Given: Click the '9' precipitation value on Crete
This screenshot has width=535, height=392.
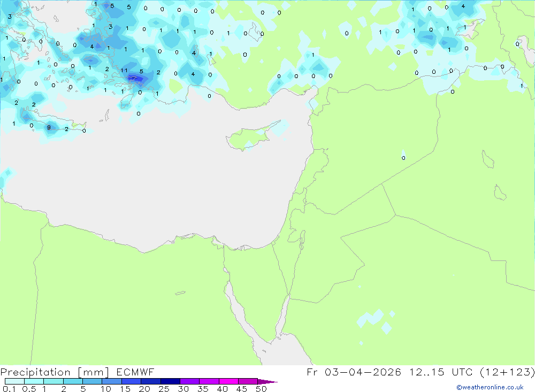Looking at the screenshot, I should 49,128.
